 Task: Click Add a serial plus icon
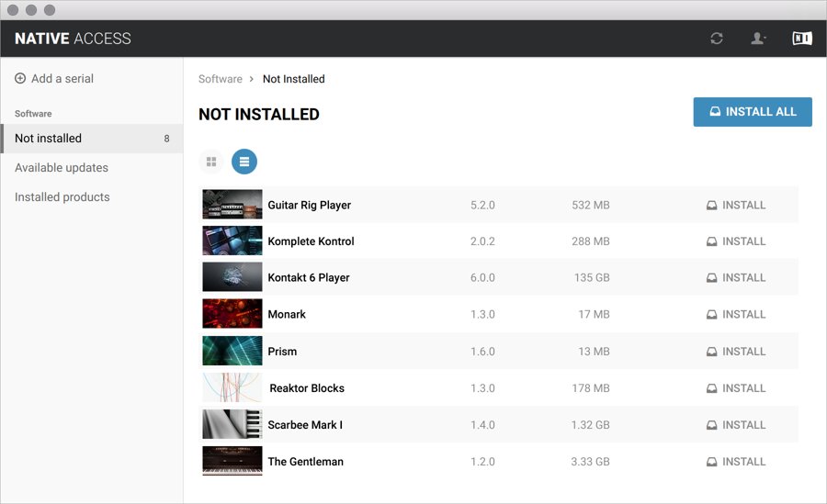(20, 79)
